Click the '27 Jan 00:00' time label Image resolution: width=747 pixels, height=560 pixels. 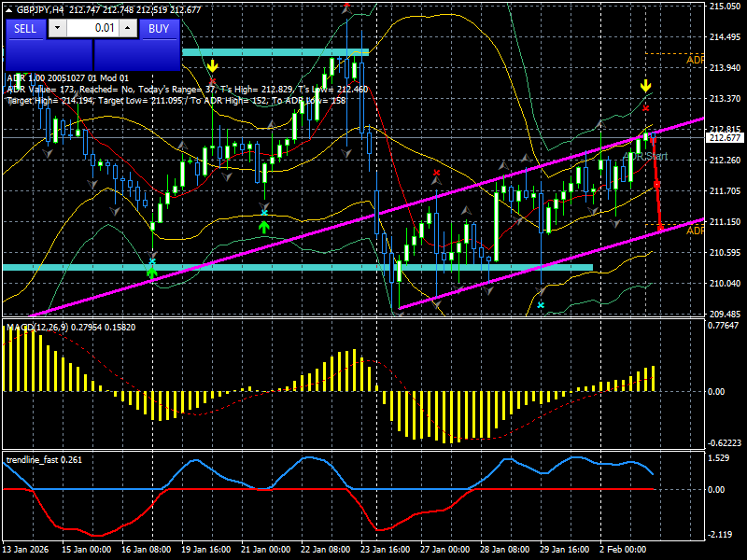[445, 549]
